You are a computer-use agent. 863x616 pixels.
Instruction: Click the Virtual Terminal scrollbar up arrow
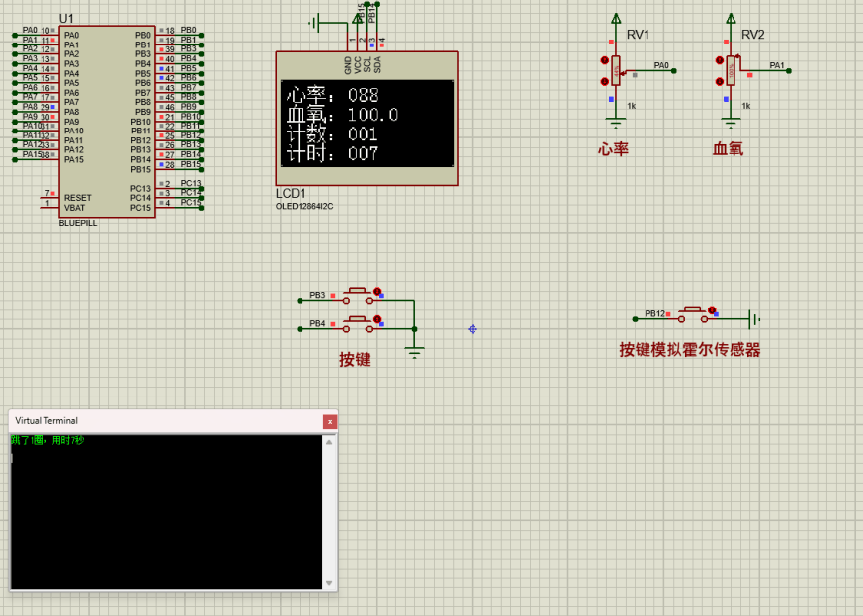(329, 440)
